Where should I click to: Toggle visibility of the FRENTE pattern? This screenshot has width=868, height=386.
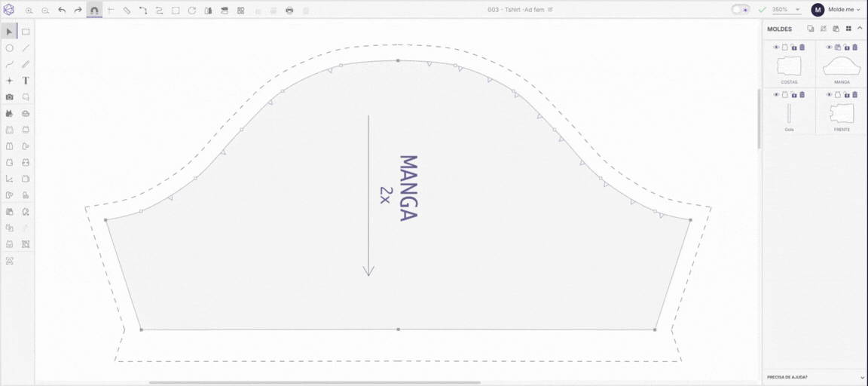coord(830,95)
